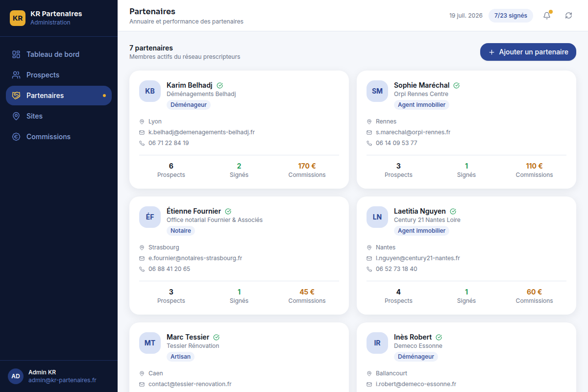Click phone number 06 71 22 84 19
Viewport: 588px width, 392px height.
pos(169,143)
